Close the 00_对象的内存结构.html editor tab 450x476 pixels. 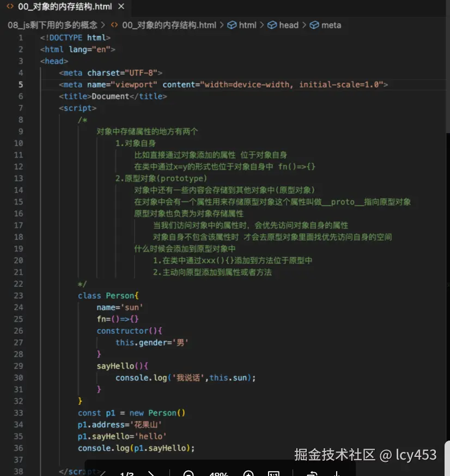click(x=121, y=7)
